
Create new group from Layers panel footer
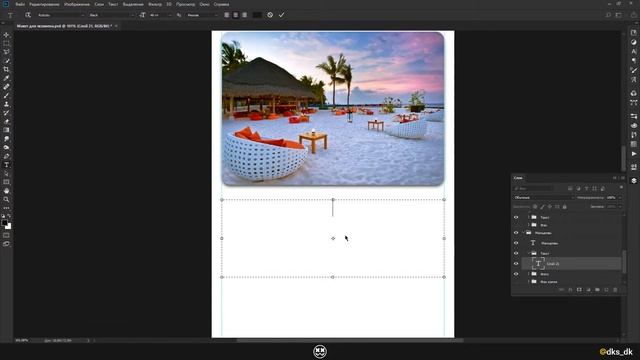click(x=597, y=290)
